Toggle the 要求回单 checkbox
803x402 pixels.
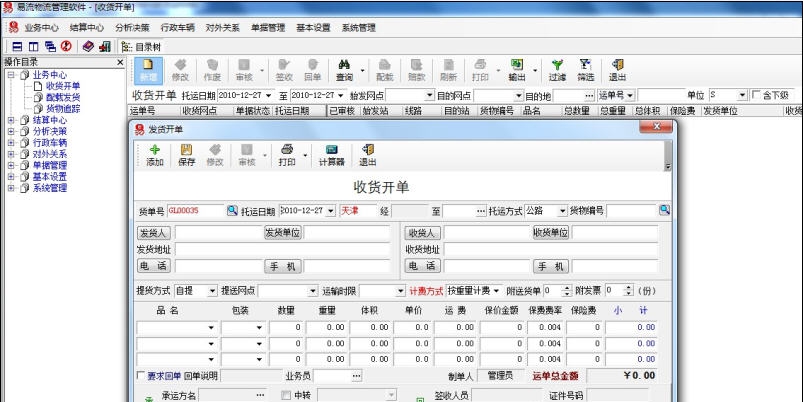(141, 376)
